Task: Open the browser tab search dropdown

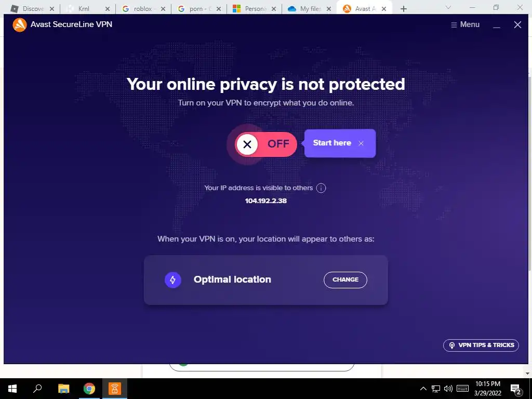Action: tap(448, 7)
